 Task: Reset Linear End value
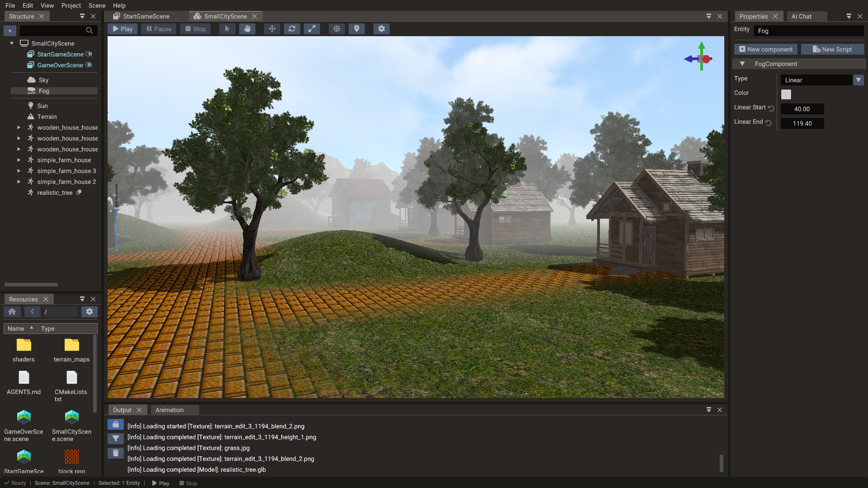coord(769,123)
